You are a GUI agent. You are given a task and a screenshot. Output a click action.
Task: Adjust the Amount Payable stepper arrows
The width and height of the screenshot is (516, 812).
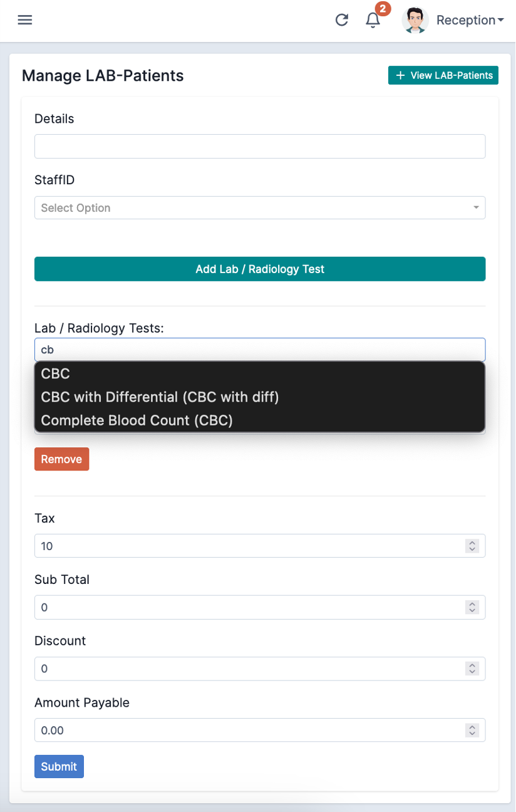click(x=472, y=730)
